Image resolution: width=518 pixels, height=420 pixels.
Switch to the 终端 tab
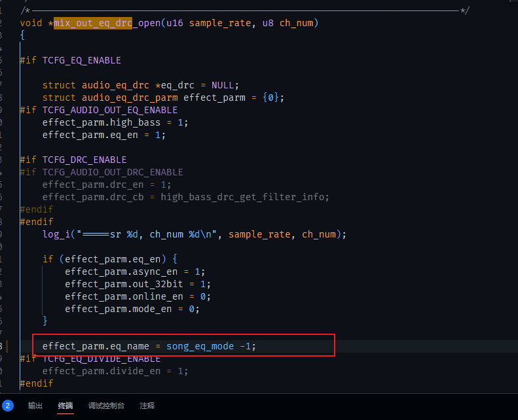(x=65, y=406)
